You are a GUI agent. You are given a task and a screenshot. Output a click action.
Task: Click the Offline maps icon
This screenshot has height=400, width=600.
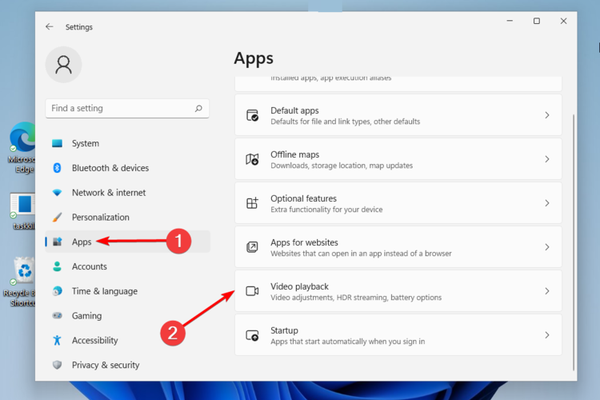click(x=253, y=159)
